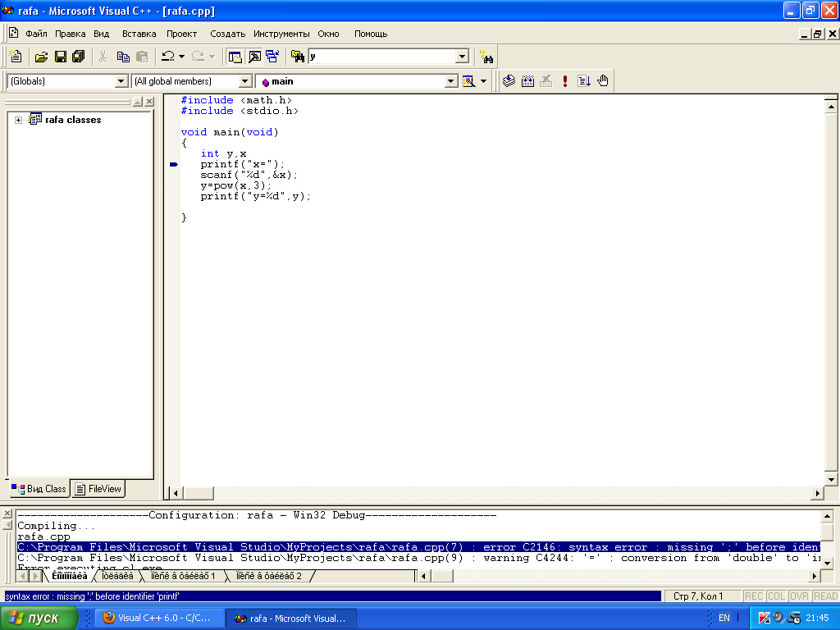
Task: Click the Save file toolbar icon
Action: click(60, 57)
